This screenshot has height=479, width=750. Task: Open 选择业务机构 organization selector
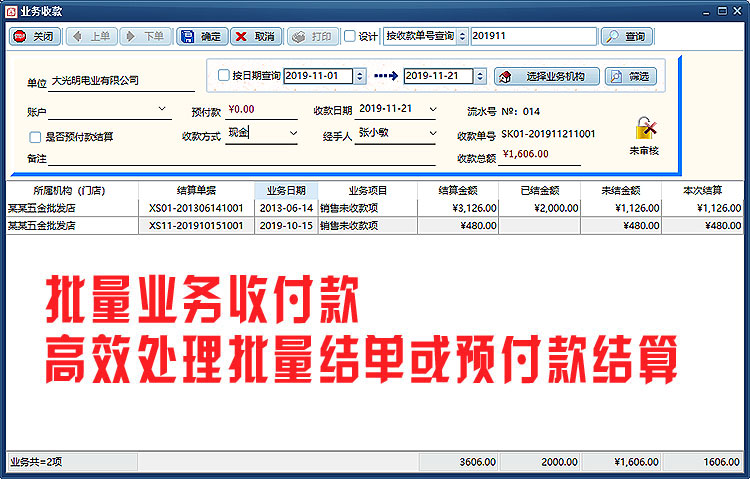[x=547, y=76]
